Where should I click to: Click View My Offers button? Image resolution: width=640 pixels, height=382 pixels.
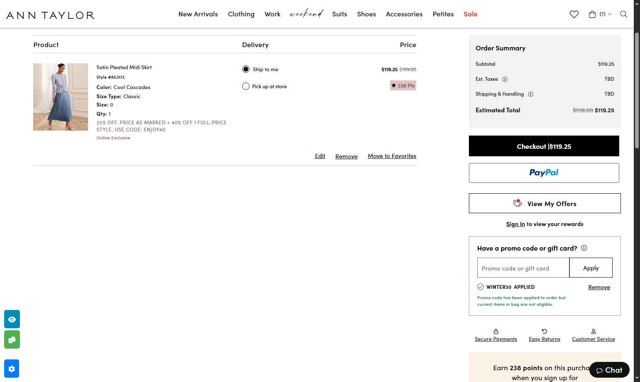[x=544, y=204]
